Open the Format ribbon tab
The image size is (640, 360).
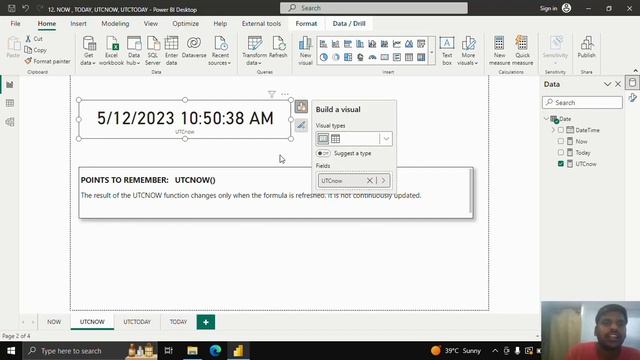(x=306, y=24)
